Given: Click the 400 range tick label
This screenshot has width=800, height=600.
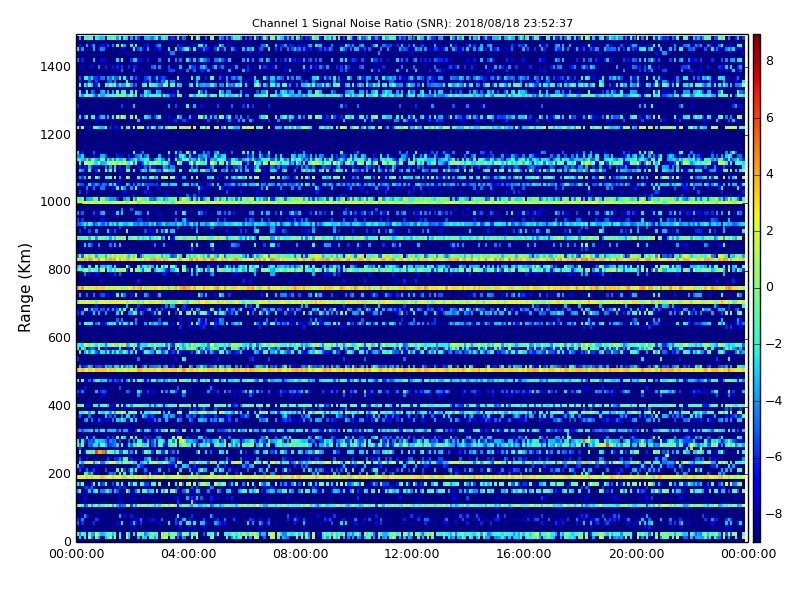Looking at the screenshot, I should tap(59, 406).
